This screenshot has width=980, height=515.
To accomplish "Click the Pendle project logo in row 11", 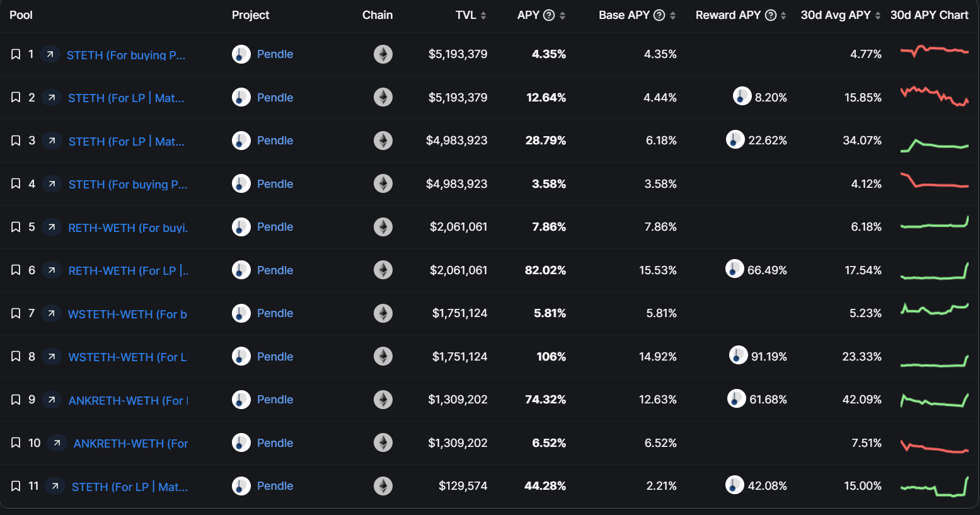I will tap(241, 485).
